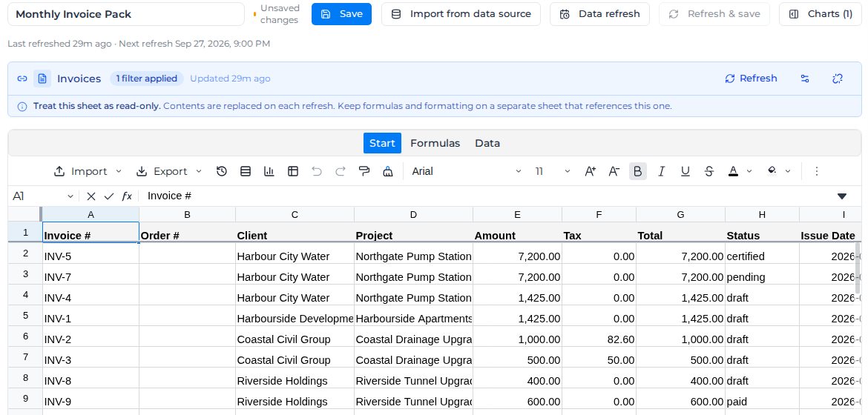Click the pivot table toolbar icon
868x415 pixels.
293,171
